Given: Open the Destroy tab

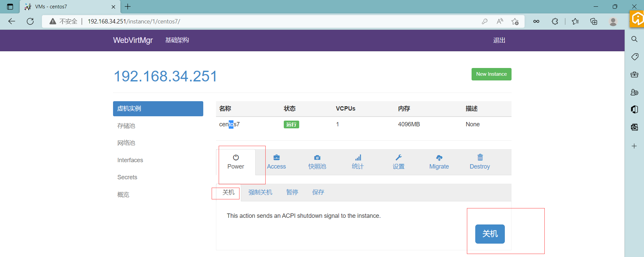Looking at the screenshot, I should pos(480,162).
